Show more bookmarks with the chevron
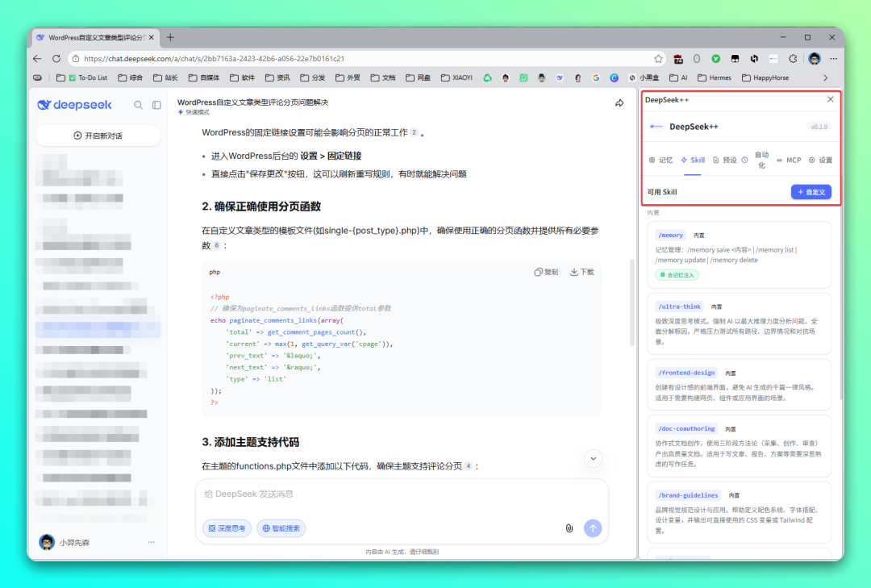Image resolution: width=871 pixels, height=588 pixels. (826, 77)
